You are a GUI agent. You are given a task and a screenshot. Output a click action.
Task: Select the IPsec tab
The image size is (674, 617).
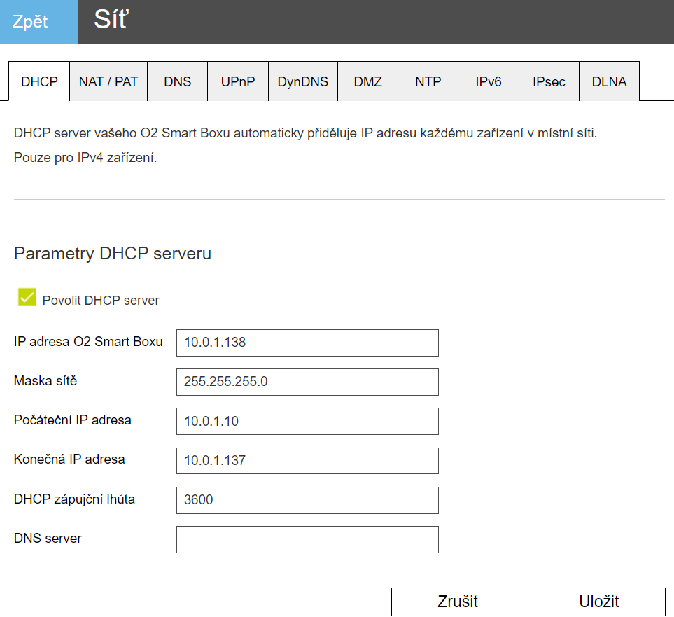click(549, 82)
